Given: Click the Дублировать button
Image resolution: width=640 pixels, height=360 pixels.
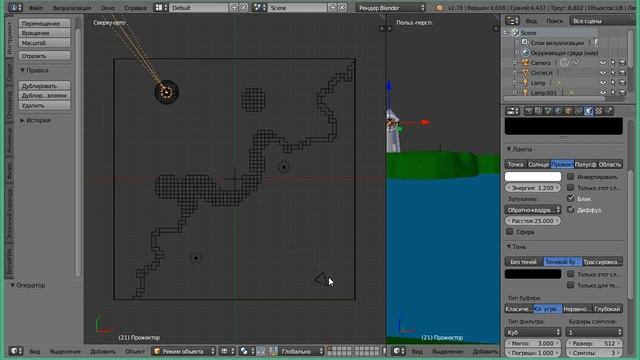Looking at the screenshot, I should (44, 86).
